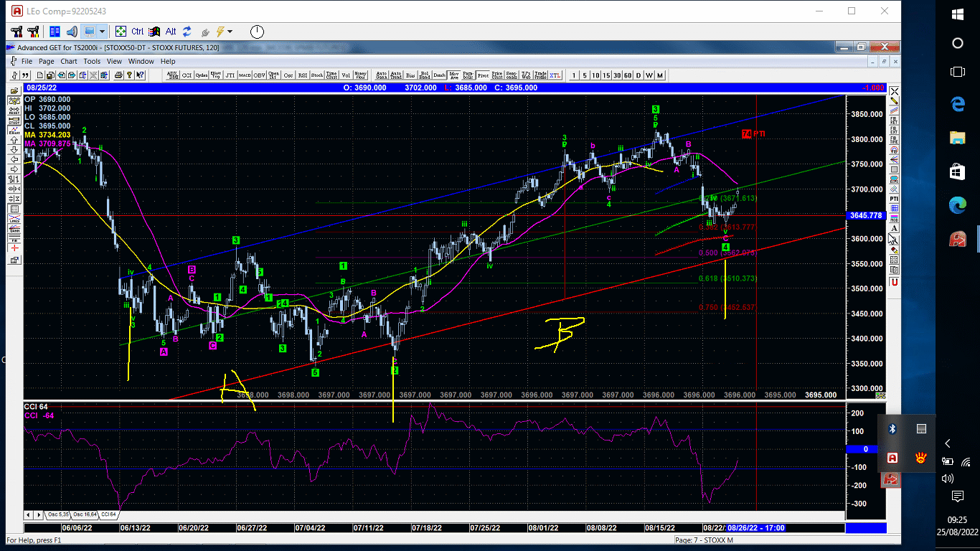Image resolution: width=980 pixels, height=551 pixels.
Task: Click the clock icon in remote toolbar
Action: (x=257, y=32)
